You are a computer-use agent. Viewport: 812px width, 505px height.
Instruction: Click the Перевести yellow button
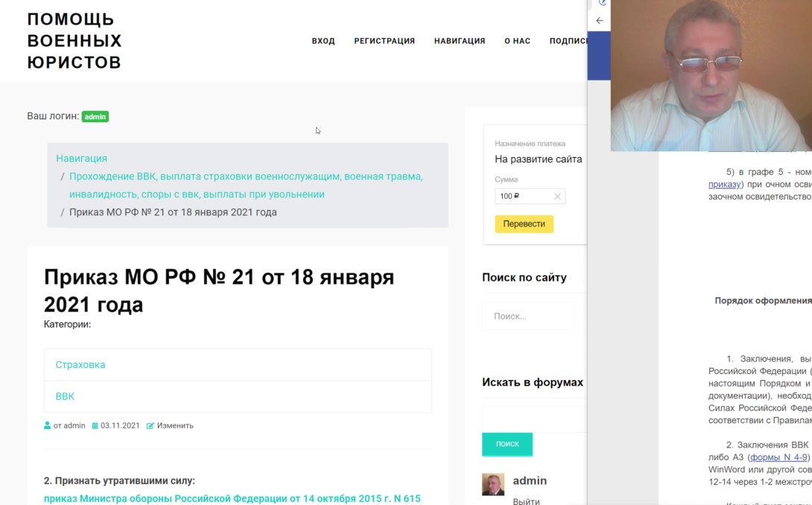[524, 223]
